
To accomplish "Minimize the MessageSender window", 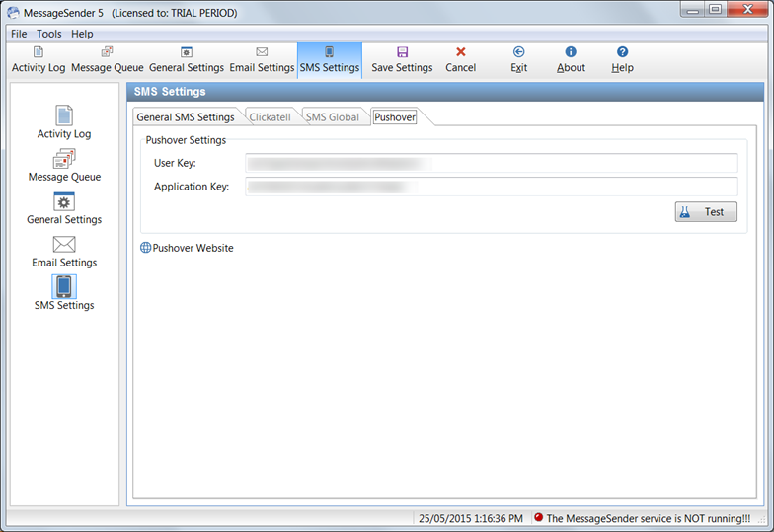I will coord(693,10).
